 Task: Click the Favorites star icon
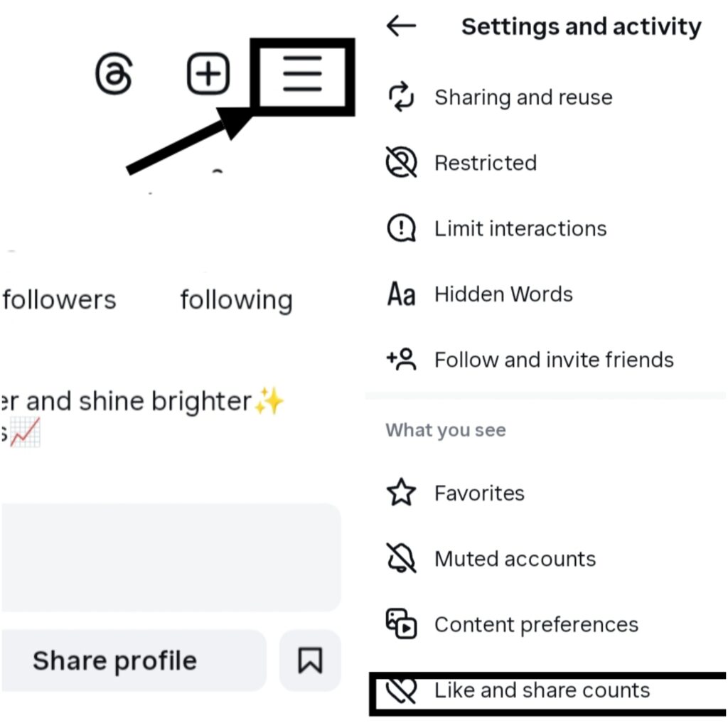pyautogui.click(x=401, y=493)
